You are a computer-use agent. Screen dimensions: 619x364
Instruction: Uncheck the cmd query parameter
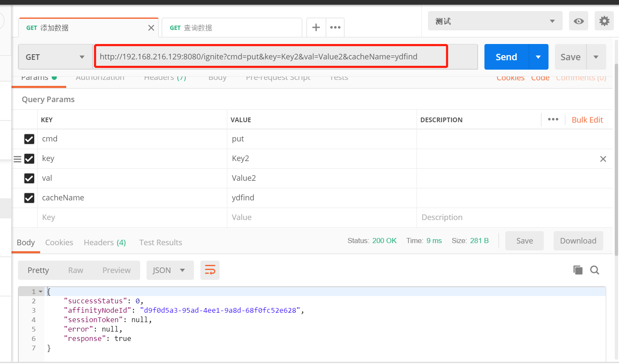pos(29,139)
